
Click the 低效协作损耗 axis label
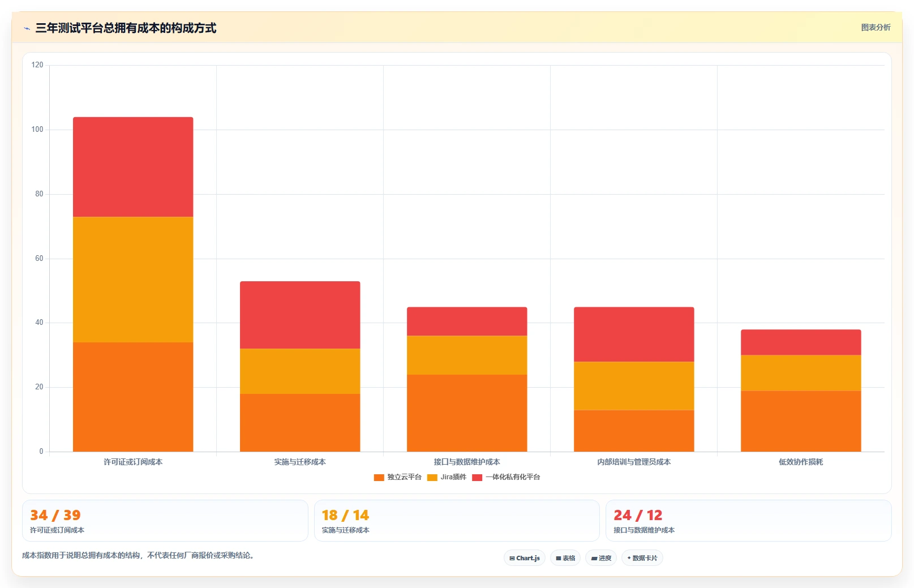click(x=801, y=462)
